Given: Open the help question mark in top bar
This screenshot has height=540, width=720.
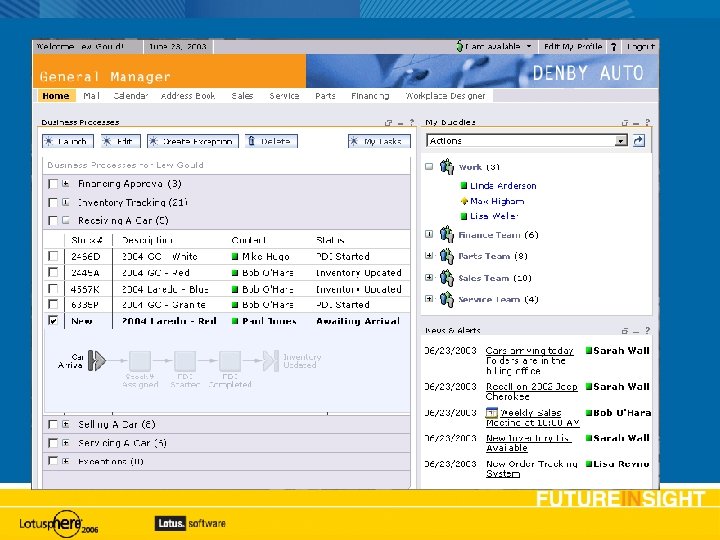Looking at the screenshot, I should [x=613, y=46].
